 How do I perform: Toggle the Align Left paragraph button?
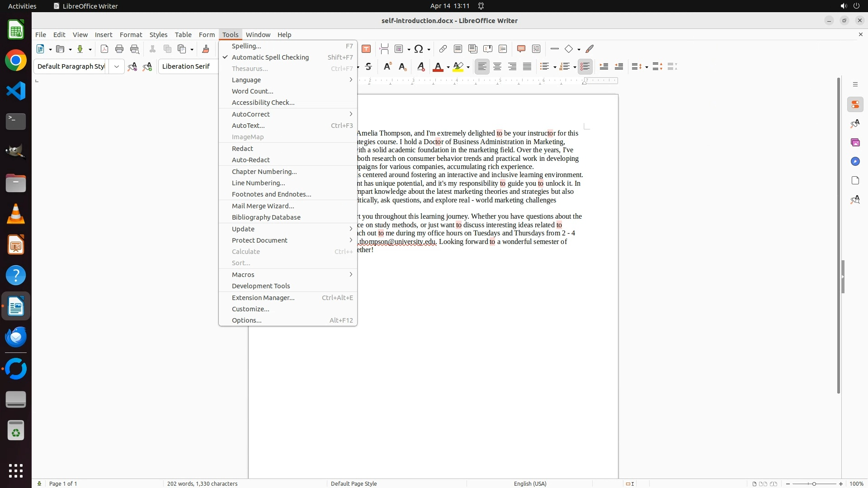(x=482, y=66)
